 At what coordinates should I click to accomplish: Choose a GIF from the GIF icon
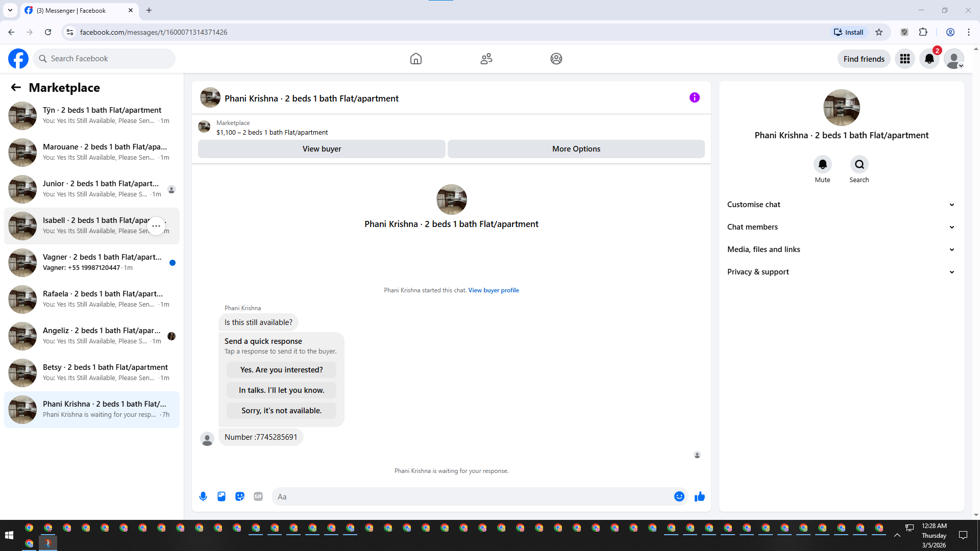258,496
